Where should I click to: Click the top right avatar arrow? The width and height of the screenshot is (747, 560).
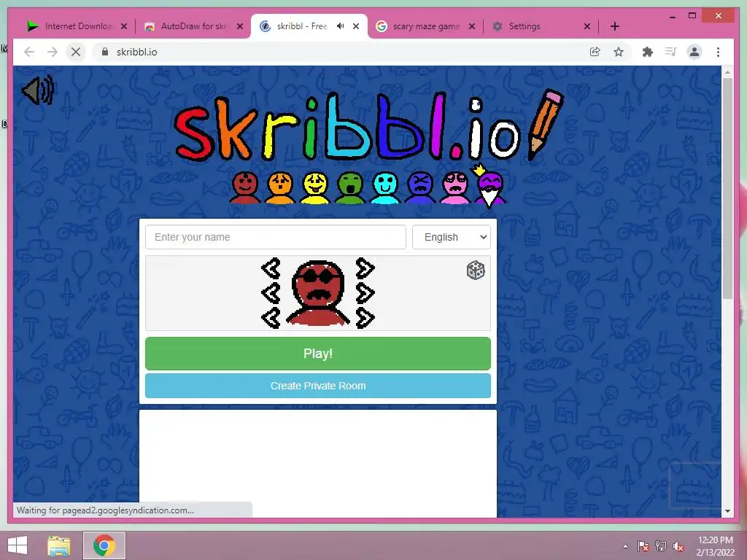click(x=365, y=268)
